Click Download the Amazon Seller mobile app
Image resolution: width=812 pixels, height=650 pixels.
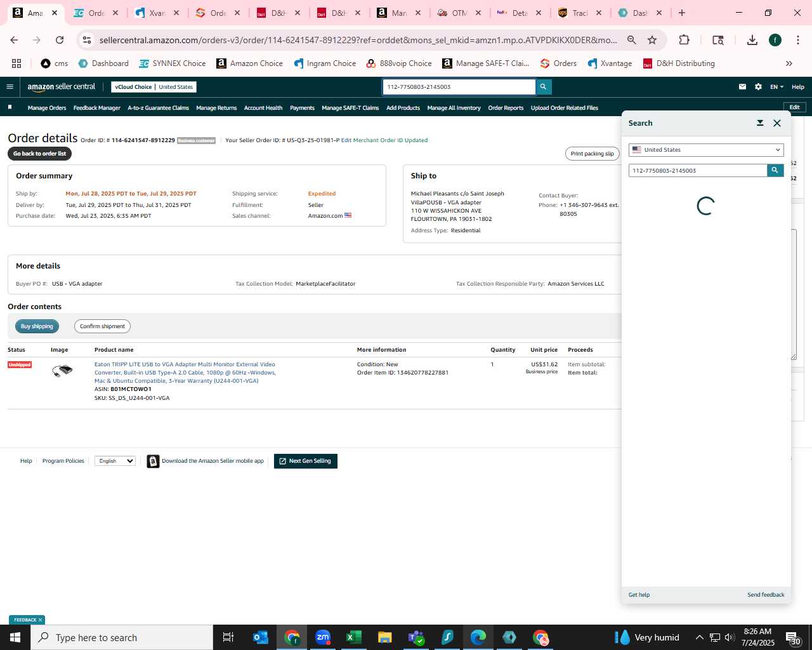point(206,461)
